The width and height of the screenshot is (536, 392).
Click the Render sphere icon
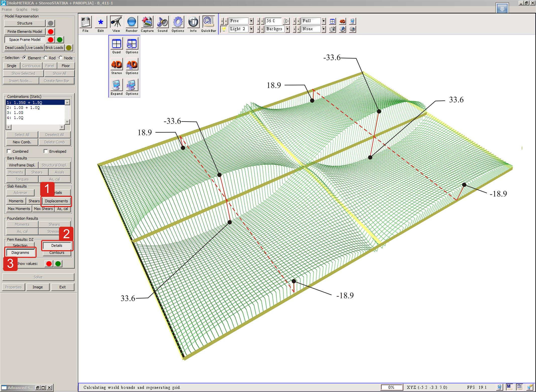click(131, 22)
